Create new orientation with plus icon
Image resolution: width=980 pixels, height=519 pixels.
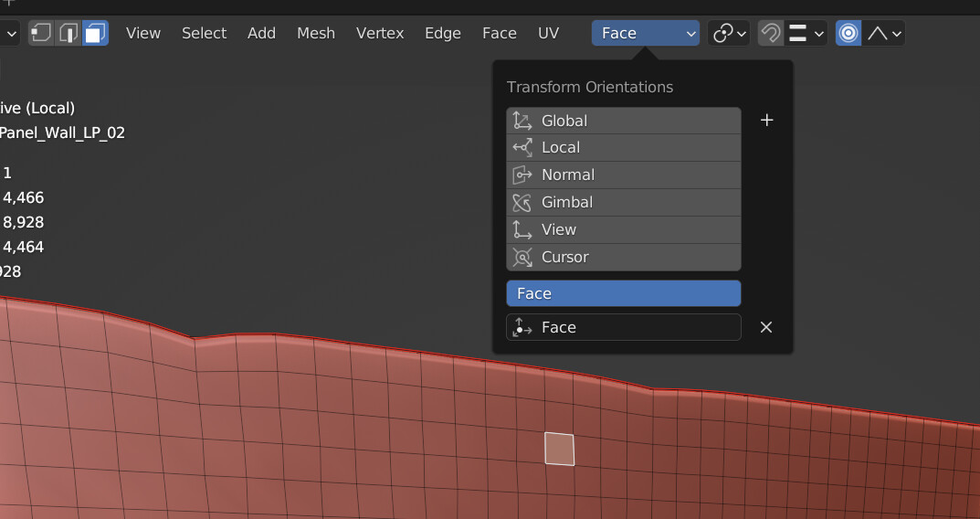coord(767,120)
